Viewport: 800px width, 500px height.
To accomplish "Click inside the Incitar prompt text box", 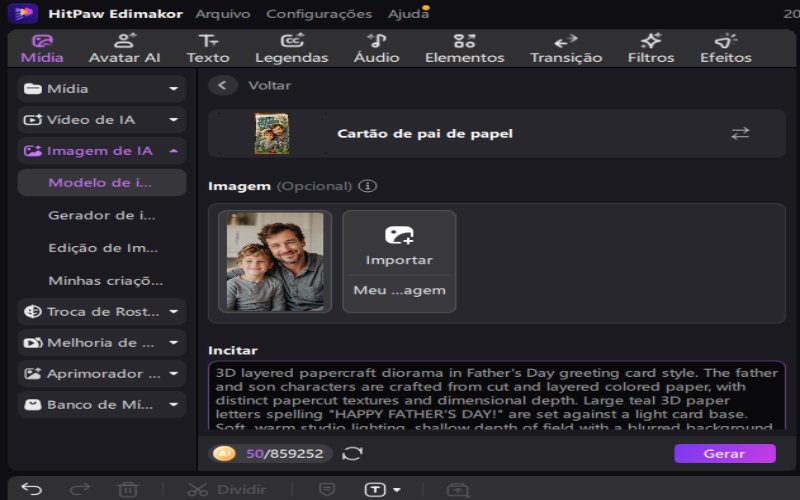I will 496,395.
